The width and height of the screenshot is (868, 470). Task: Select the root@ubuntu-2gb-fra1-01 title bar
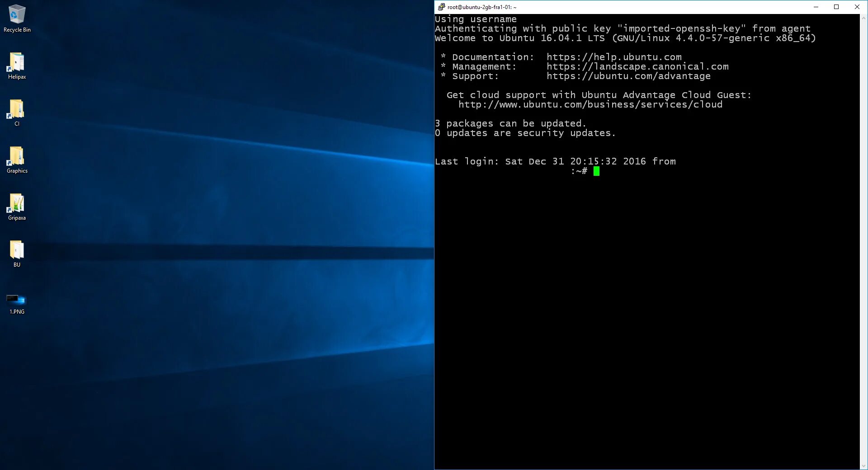pos(633,7)
